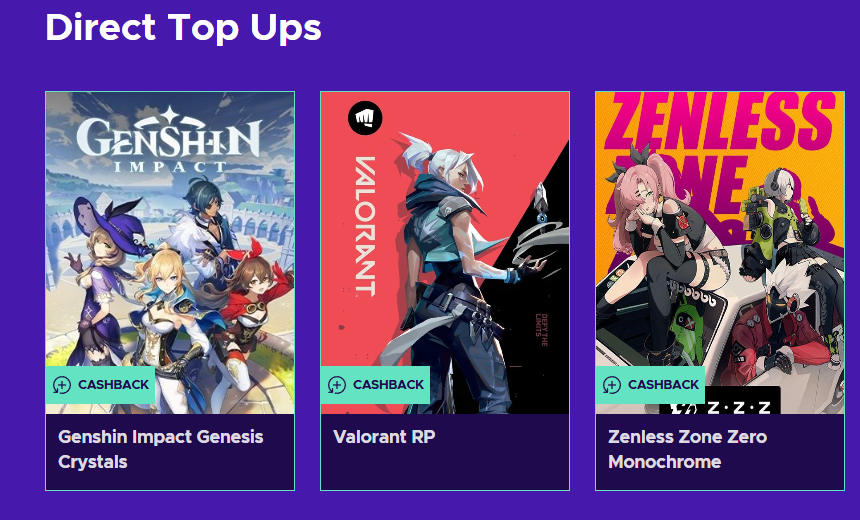Click cashback plus icon on Zenless card

click(x=612, y=385)
